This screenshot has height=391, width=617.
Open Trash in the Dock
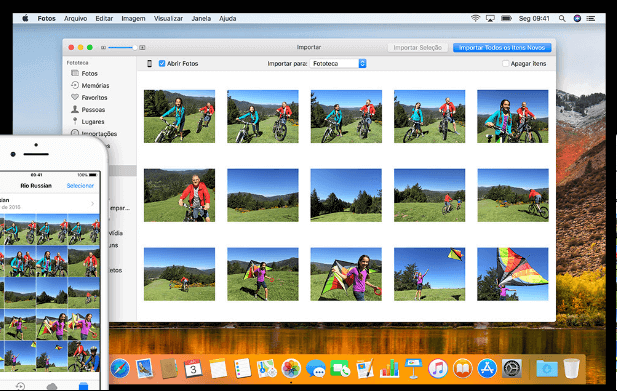(571, 369)
